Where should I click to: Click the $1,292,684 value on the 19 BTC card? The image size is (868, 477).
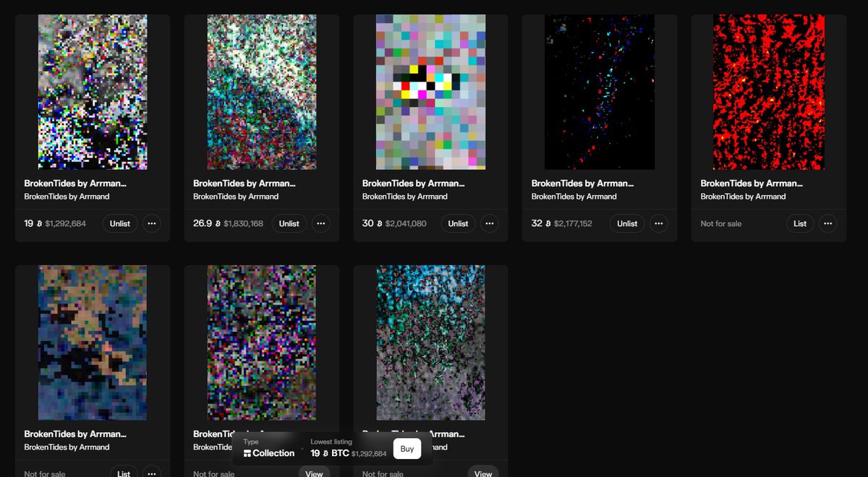coord(66,223)
